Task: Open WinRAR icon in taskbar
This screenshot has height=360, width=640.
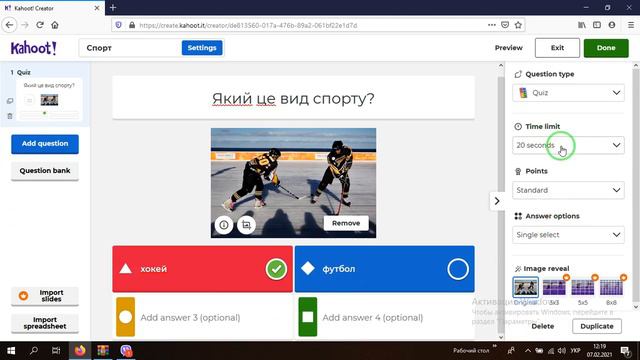Action: [103, 351]
